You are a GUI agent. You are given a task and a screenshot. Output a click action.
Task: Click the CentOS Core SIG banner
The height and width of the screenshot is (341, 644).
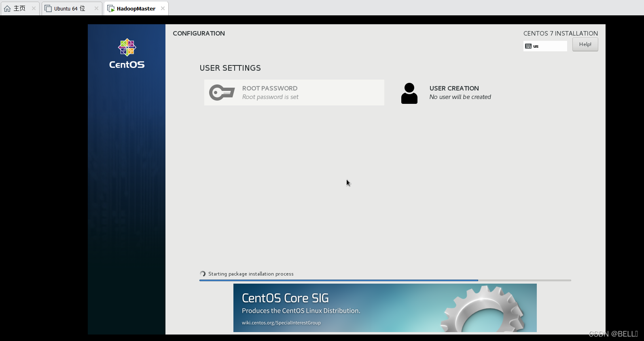[385, 308]
